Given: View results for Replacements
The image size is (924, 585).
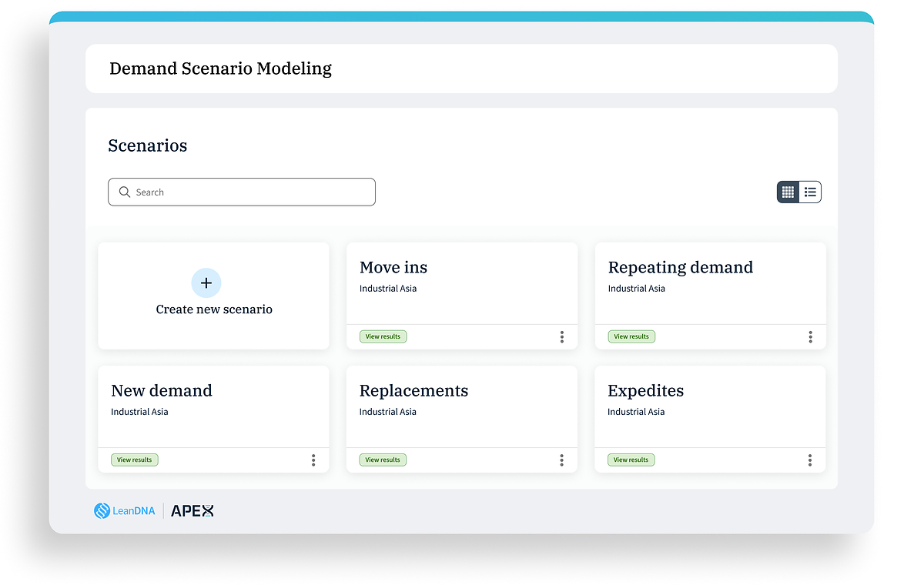Looking at the screenshot, I should tap(383, 460).
